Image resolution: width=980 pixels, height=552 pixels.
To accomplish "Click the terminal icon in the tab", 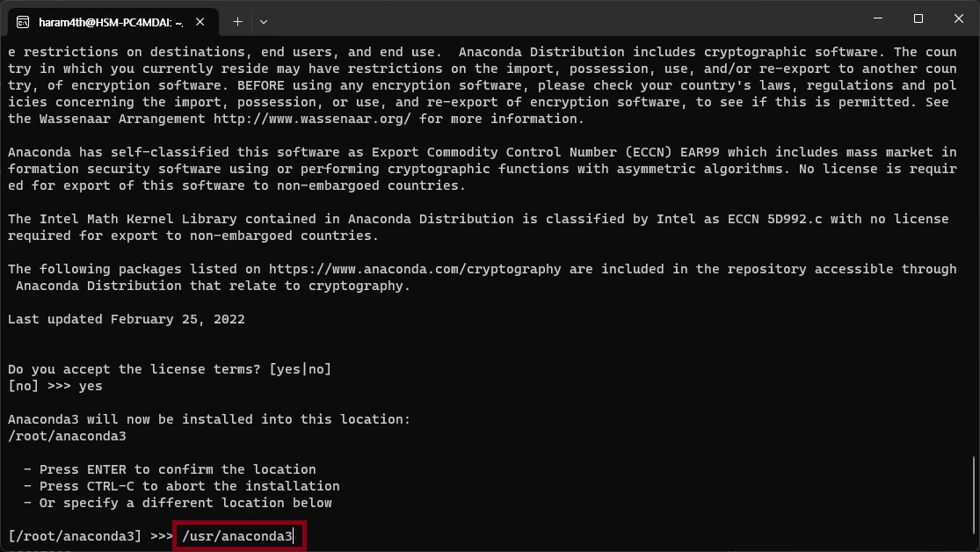I will pos(23,22).
